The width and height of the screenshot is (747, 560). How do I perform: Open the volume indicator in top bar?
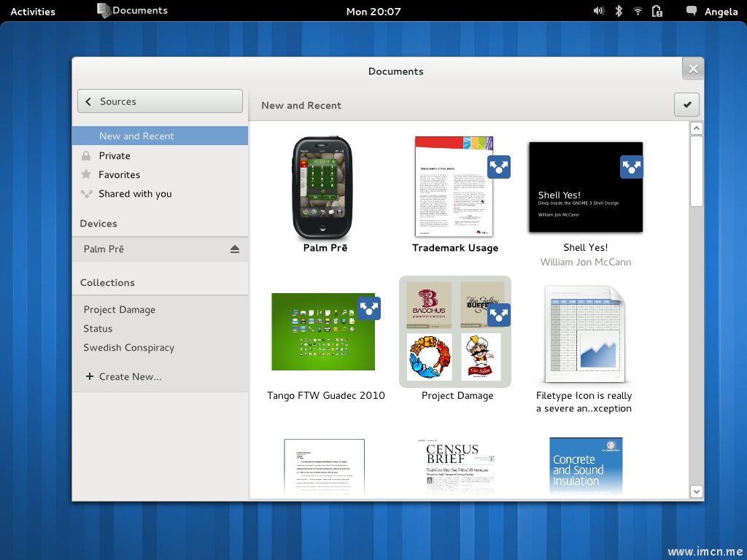pos(598,11)
